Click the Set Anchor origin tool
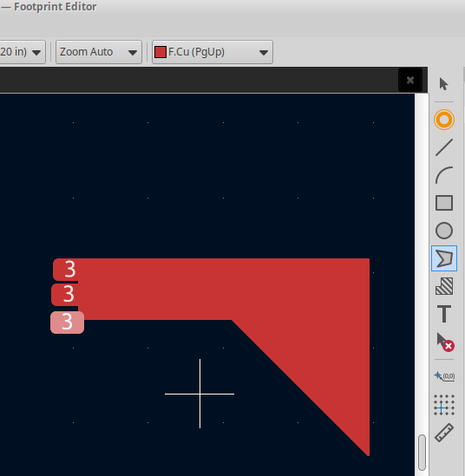 444,376
